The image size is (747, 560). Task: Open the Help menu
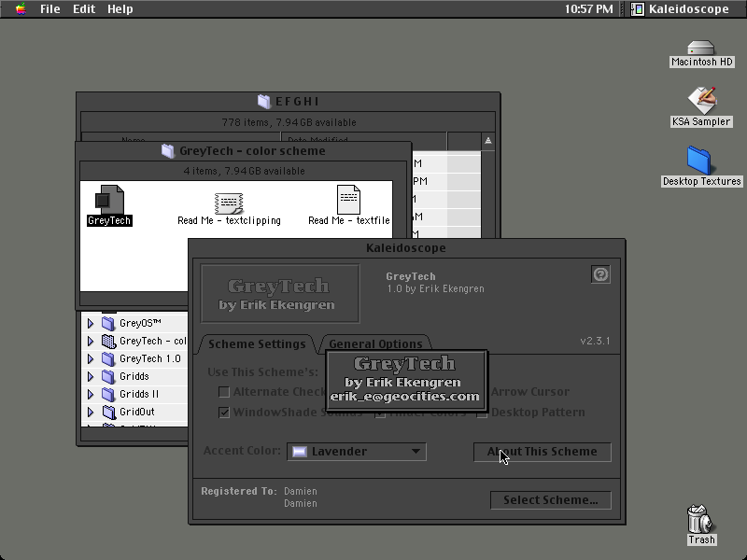coord(120,9)
